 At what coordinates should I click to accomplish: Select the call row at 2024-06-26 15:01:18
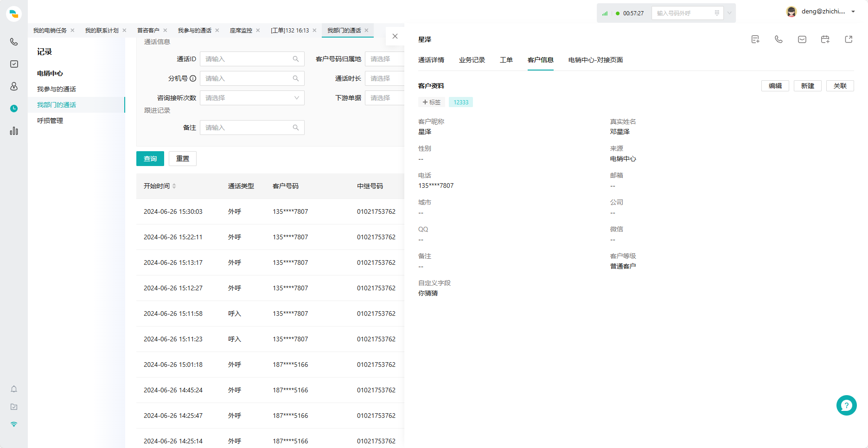coord(270,365)
